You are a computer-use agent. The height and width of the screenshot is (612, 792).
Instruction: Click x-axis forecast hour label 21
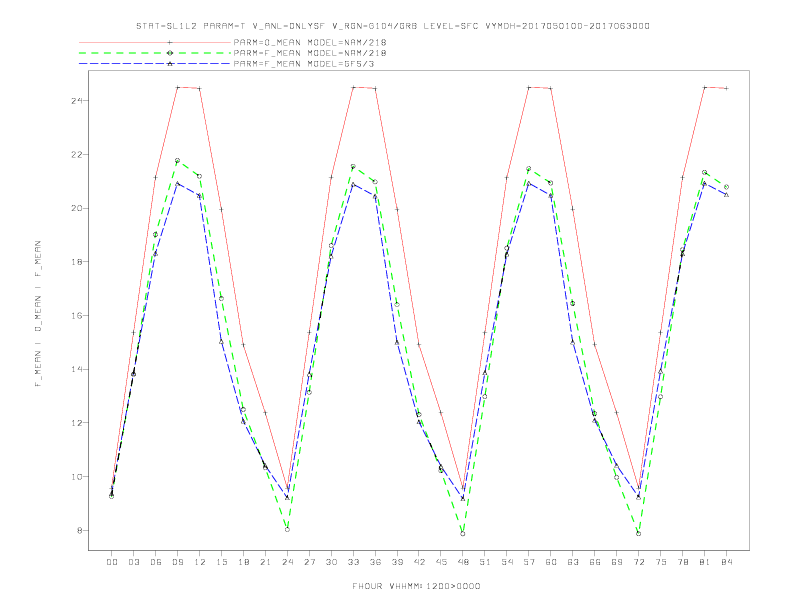[265, 562]
